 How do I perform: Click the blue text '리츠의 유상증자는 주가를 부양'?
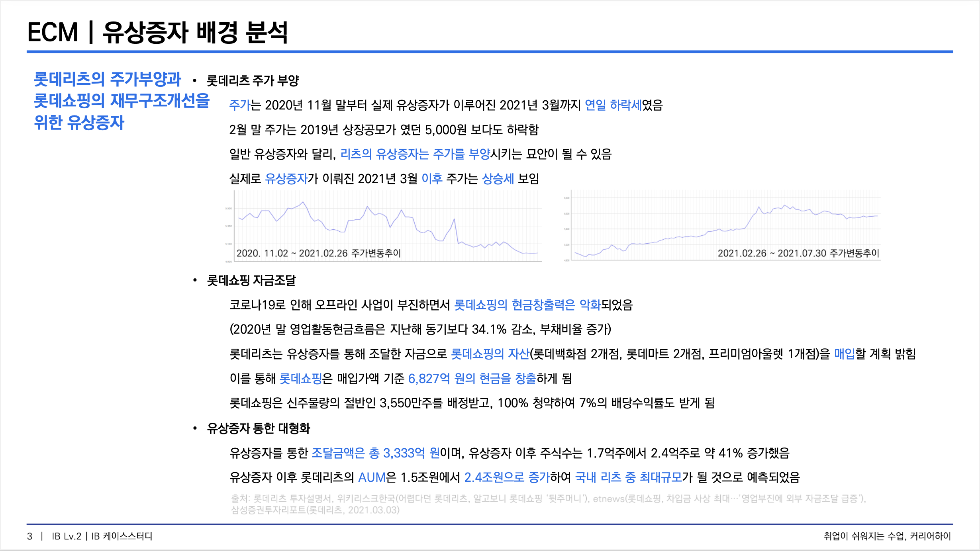click(x=415, y=154)
